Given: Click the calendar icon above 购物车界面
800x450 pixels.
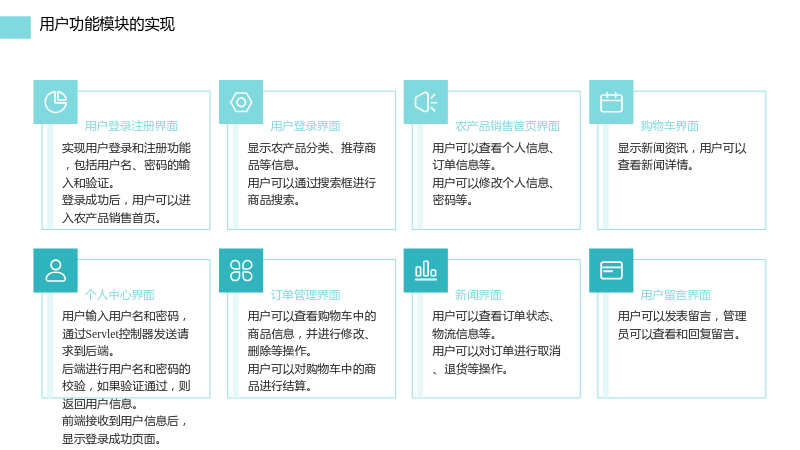Looking at the screenshot, I should [x=611, y=102].
